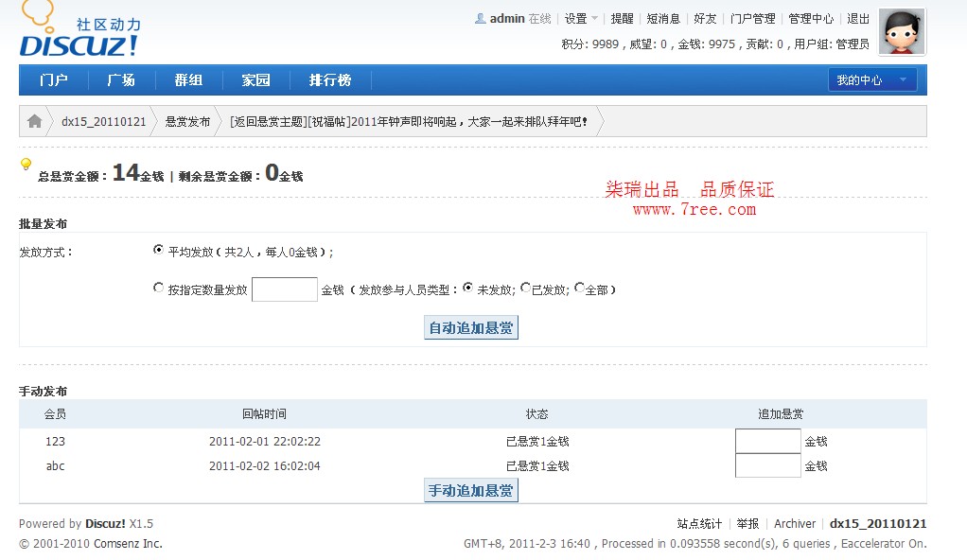Go to 门户管理 portal management

point(752,19)
